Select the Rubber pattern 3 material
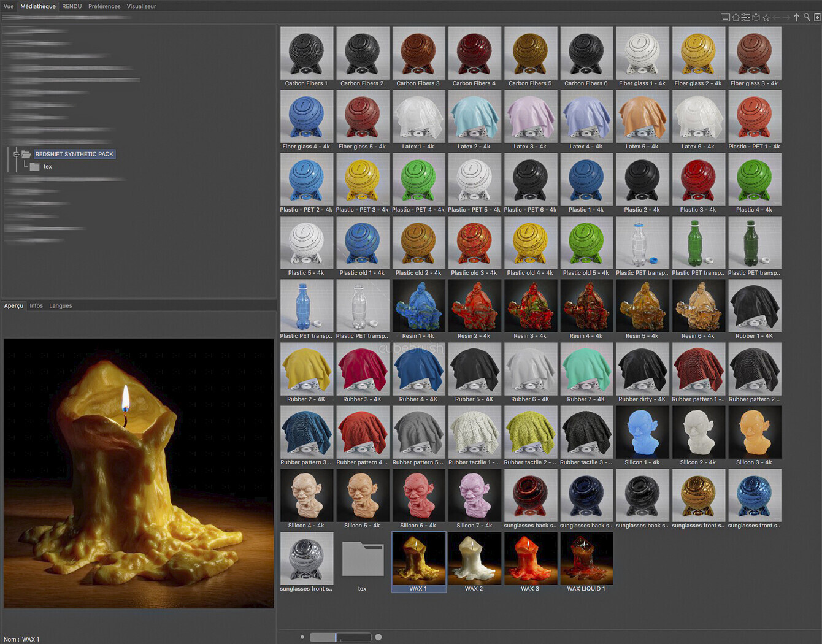The height and width of the screenshot is (644, 822). (x=307, y=436)
